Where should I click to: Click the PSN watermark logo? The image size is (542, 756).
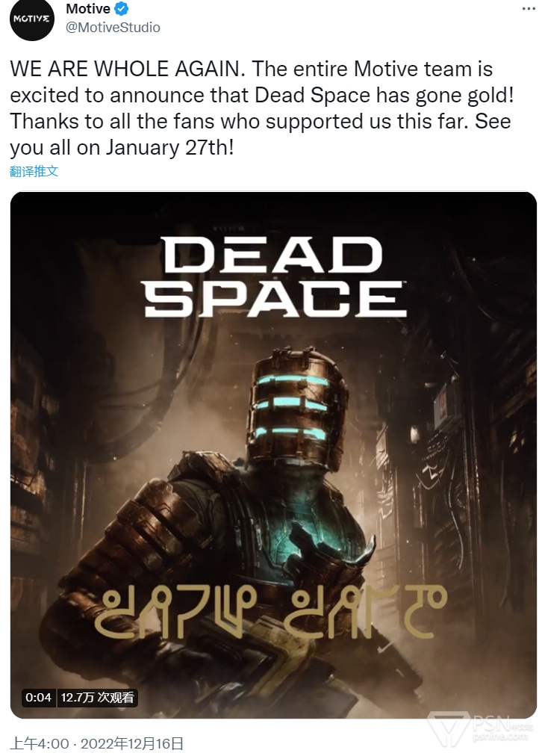tap(481, 728)
